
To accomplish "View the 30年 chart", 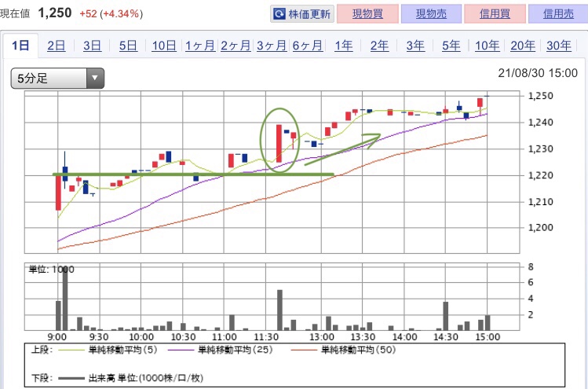I will (559, 46).
